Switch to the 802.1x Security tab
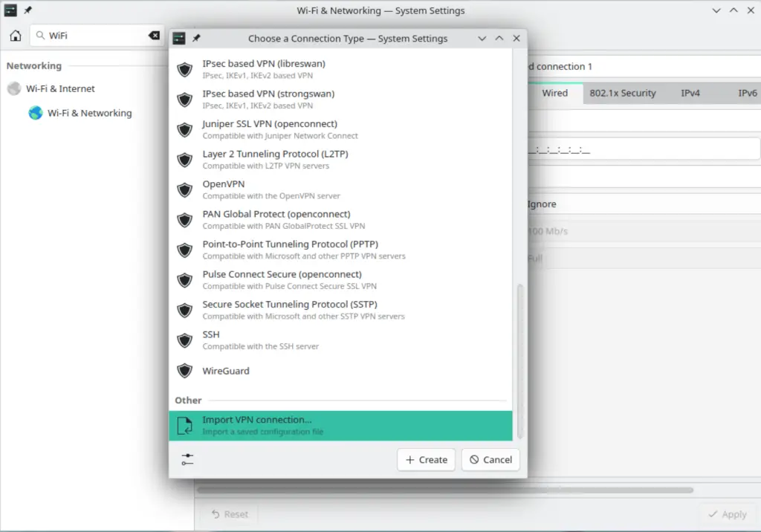The height and width of the screenshot is (532, 761). [623, 93]
